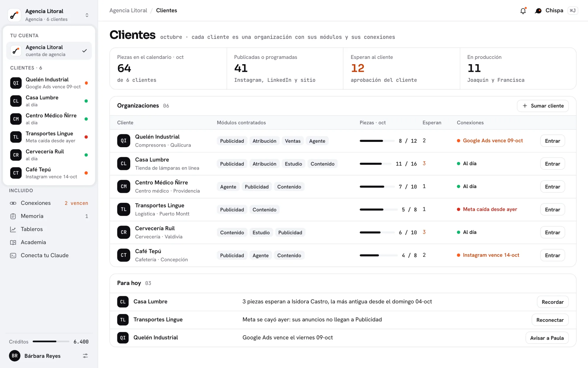Switch to Centro Médico Ñirre in switcher
This screenshot has width=588, height=368.
[x=49, y=119]
